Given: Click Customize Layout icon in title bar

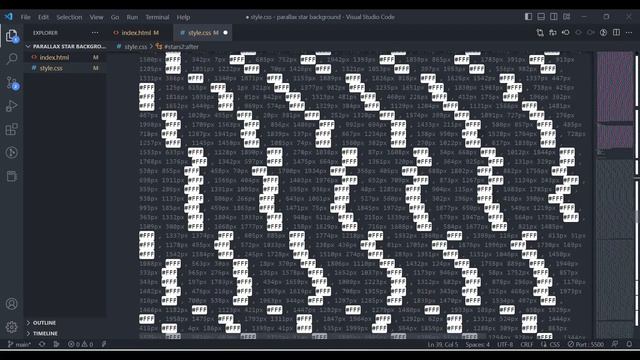Looking at the screenshot, I should pyautogui.click(x=567, y=17).
